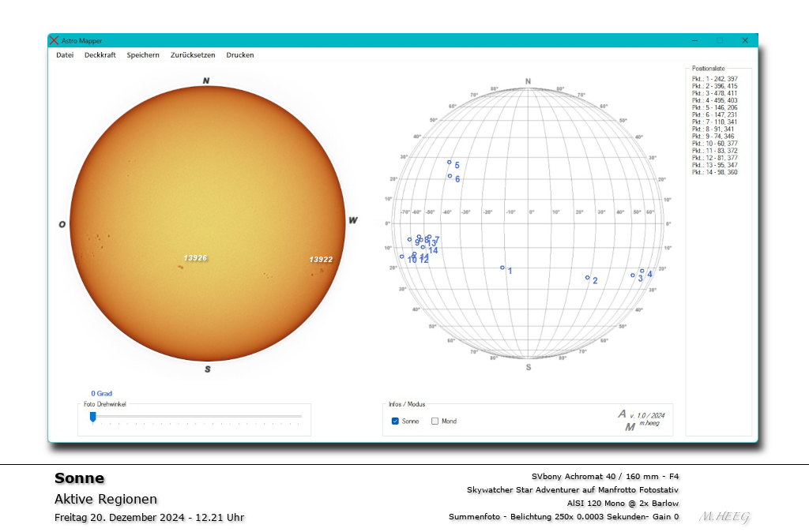Screen dimensions: 809x532
Task: Disable the Sonne checkbox
Action: point(395,421)
